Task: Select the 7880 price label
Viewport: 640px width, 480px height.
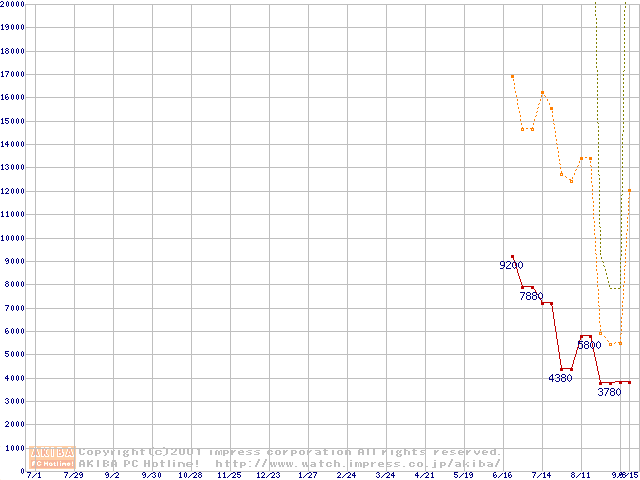Action: [x=531, y=296]
